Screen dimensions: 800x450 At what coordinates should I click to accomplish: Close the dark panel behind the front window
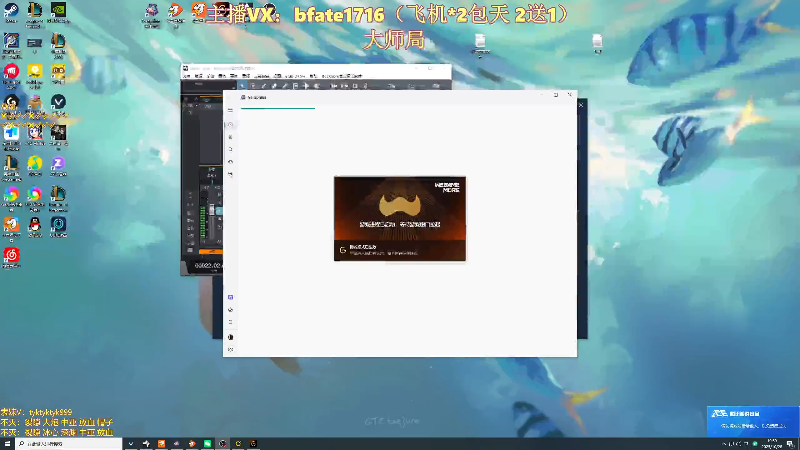pyautogui.click(x=581, y=105)
